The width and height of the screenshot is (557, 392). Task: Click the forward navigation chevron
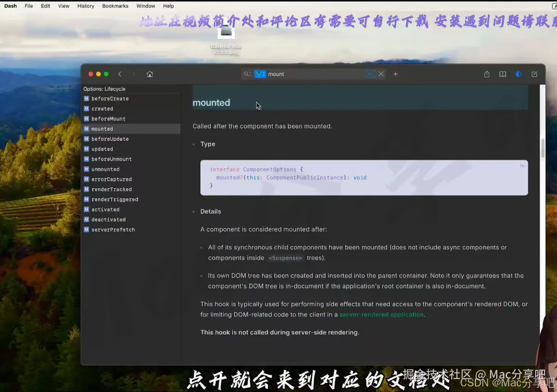(134, 74)
